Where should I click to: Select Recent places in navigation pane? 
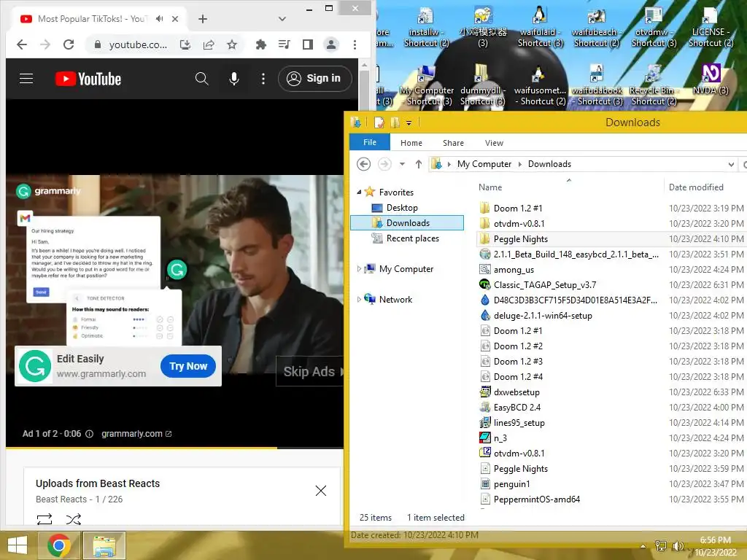click(413, 238)
